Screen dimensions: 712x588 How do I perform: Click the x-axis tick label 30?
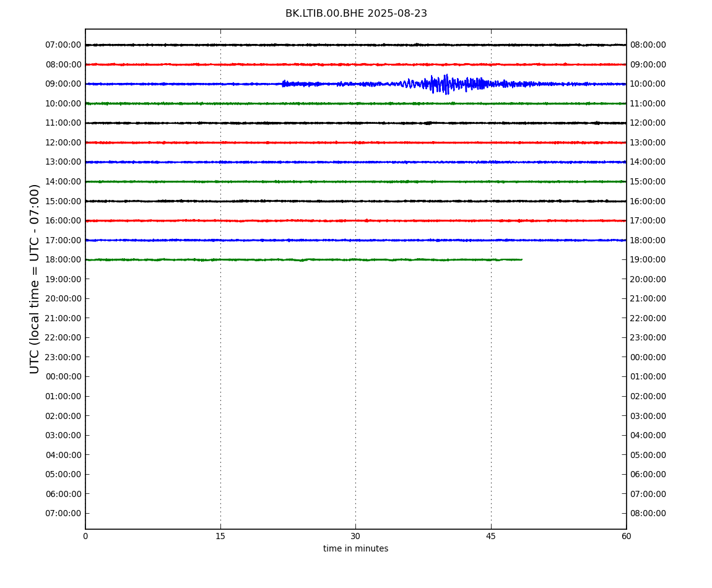point(355,536)
